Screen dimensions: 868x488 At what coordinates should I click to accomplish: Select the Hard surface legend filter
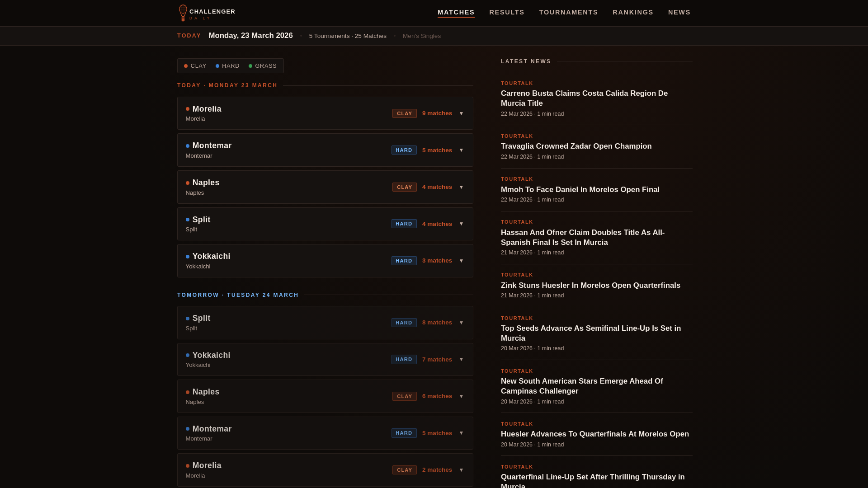point(227,66)
